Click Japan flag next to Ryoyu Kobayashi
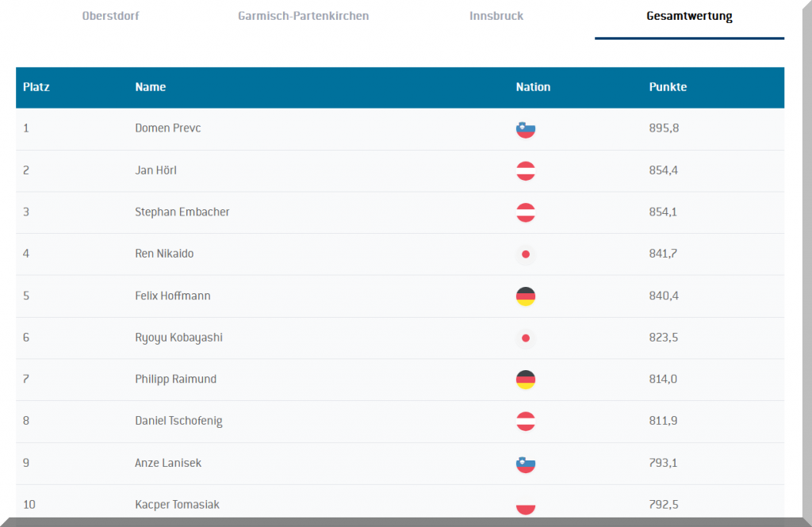This screenshot has height=527, width=812. (x=525, y=338)
